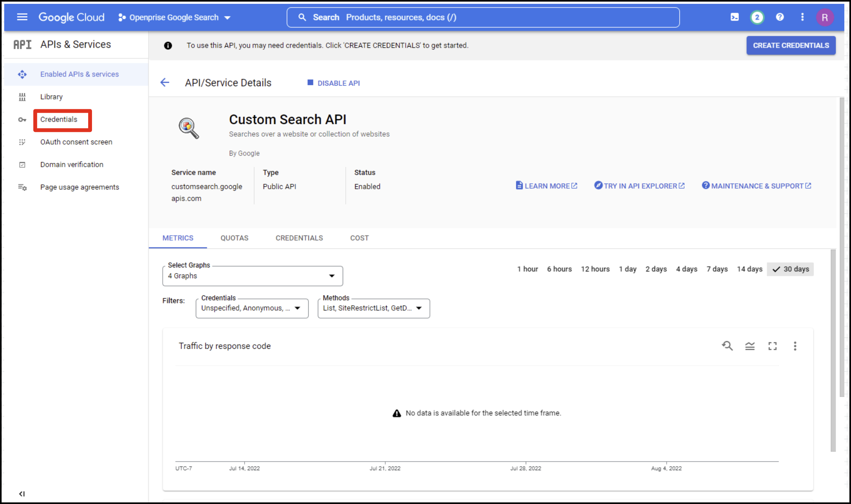Viewport: 851px width, 504px height.
Task: Click the search bar for products and resources
Action: [x=483, y=17]
